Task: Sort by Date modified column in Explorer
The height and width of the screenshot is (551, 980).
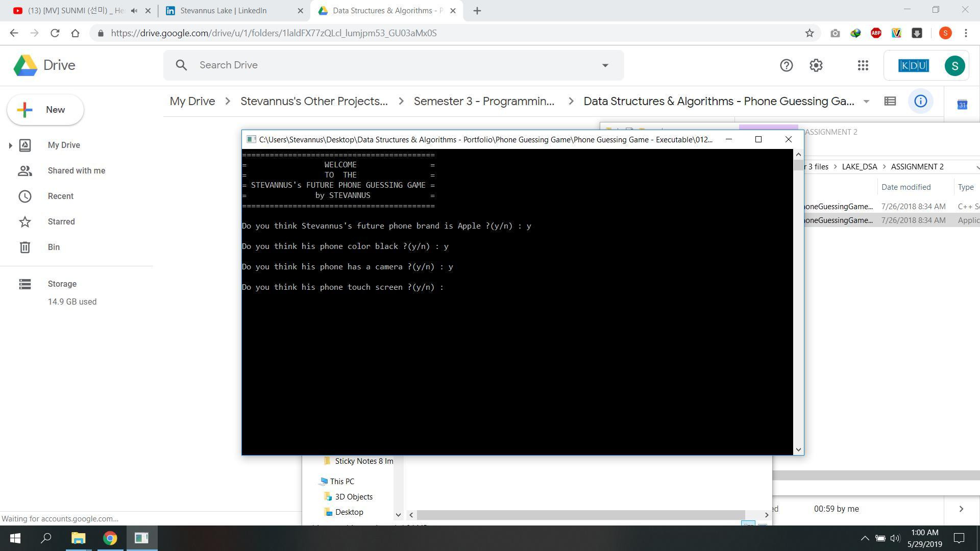Action: pyautogui.click(x=906, y=187)
